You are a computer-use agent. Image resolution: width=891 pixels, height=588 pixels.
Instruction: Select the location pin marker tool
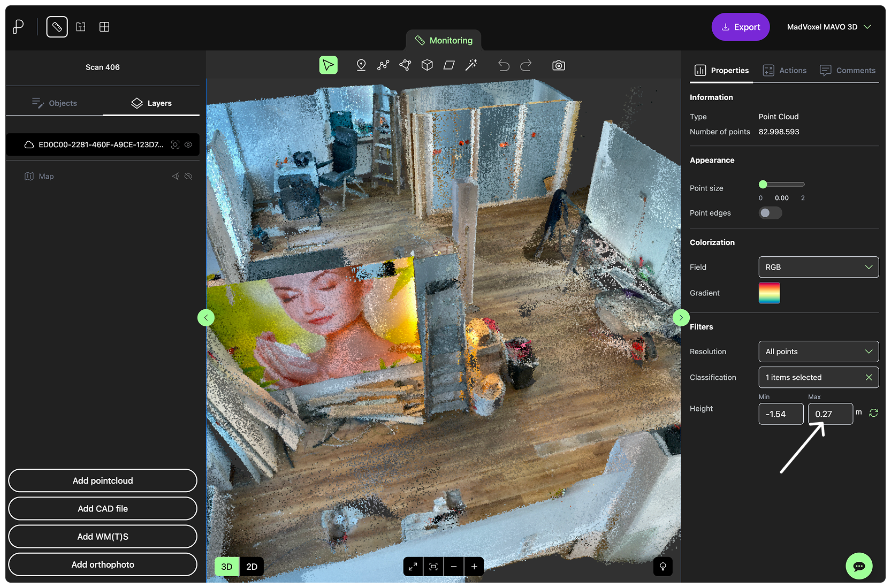(x=361, y=65)
